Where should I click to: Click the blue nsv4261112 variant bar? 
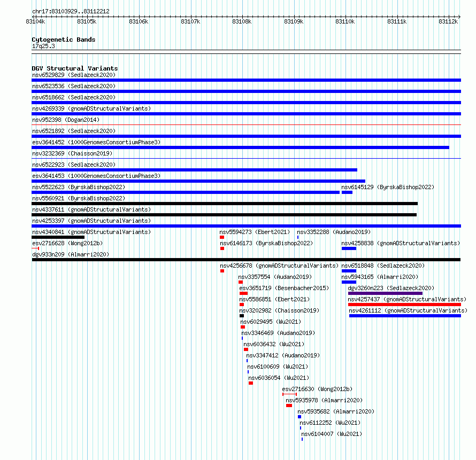pos(405,316)
